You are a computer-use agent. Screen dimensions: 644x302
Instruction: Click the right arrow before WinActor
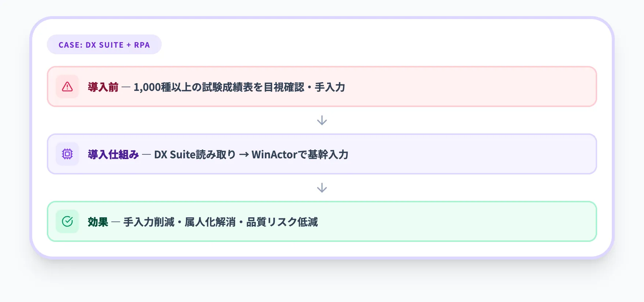tap(244, 155)
